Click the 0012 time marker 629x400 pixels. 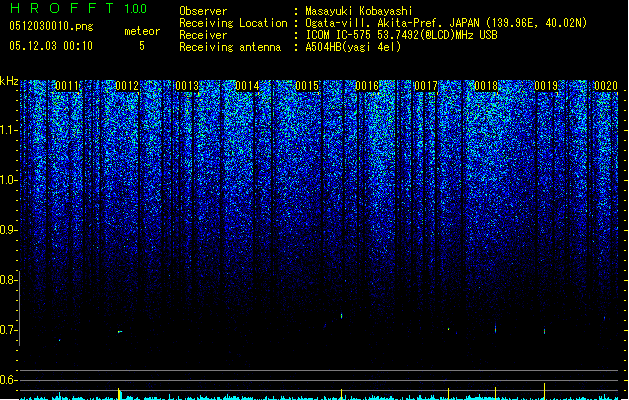coord(127,86)
